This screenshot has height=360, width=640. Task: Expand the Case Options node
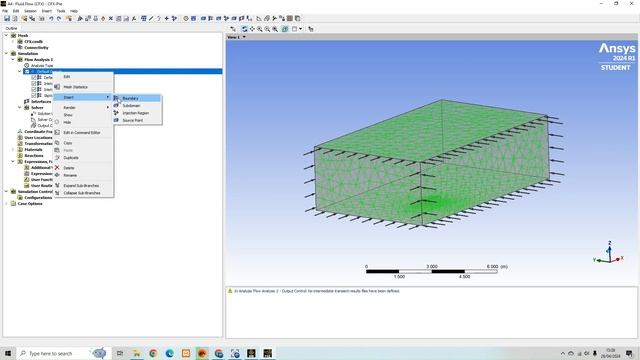pos(7,203)
